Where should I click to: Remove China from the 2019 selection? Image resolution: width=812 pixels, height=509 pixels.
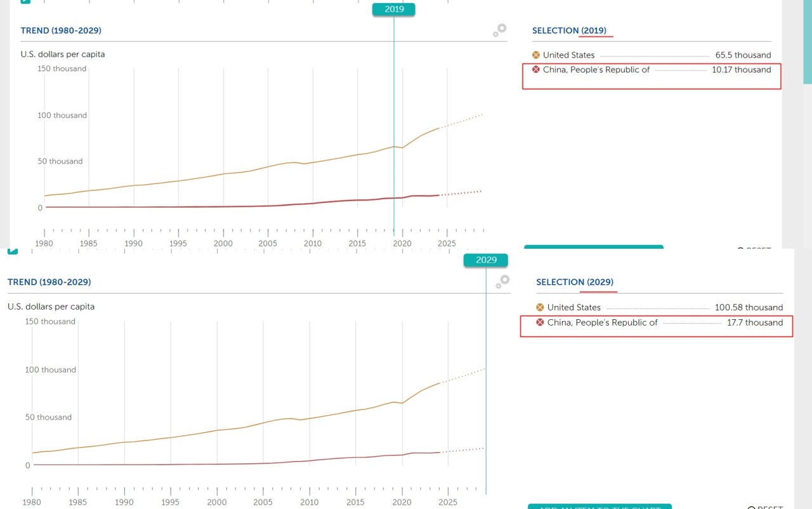pyautogui.click(x=537, y=70)
